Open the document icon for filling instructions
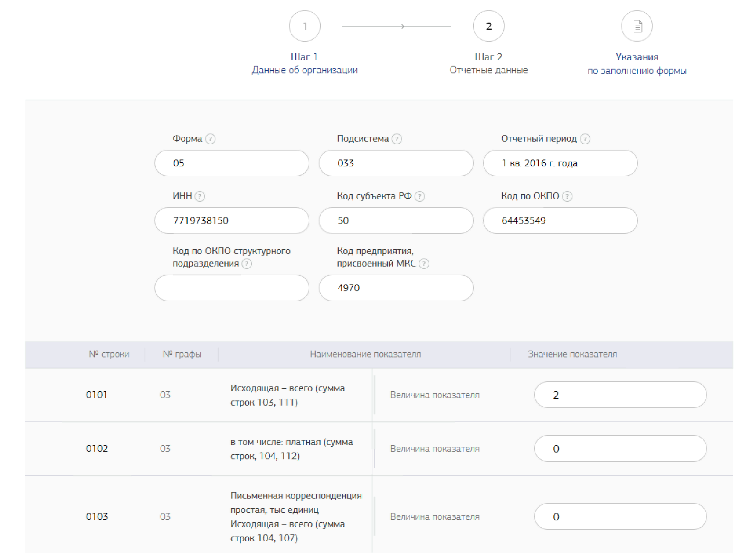This screenshot has width=752, height=560. coord(637,26)
